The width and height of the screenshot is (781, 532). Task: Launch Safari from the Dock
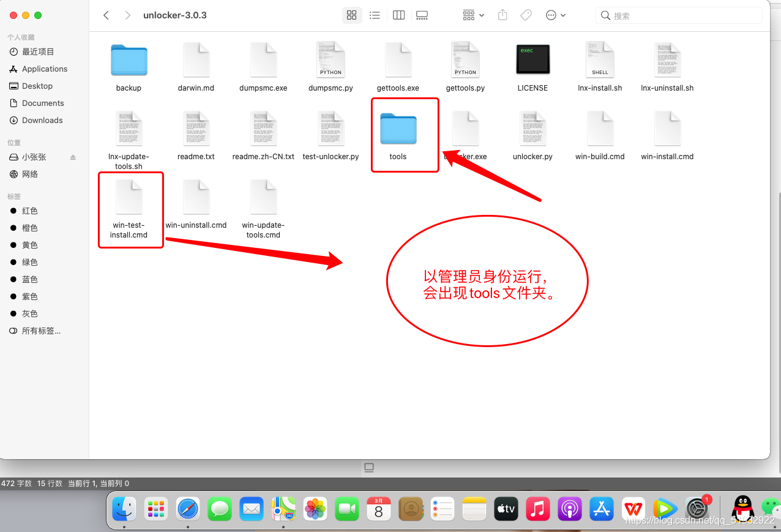pyautogui.click(x=188, y=508)
